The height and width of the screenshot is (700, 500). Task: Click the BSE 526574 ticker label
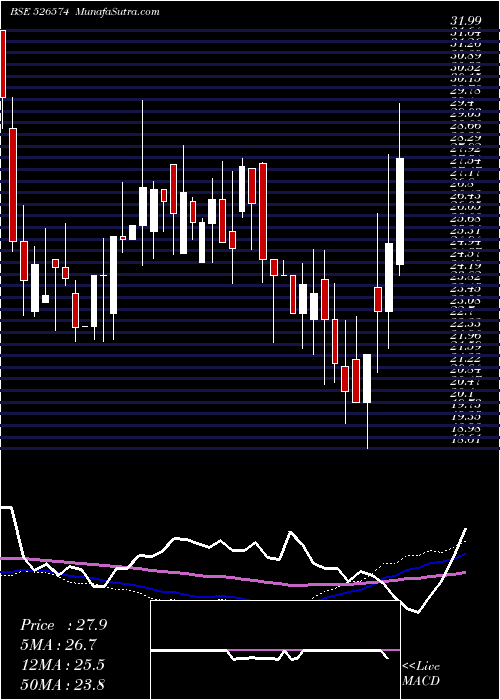[x=38, y=12]
